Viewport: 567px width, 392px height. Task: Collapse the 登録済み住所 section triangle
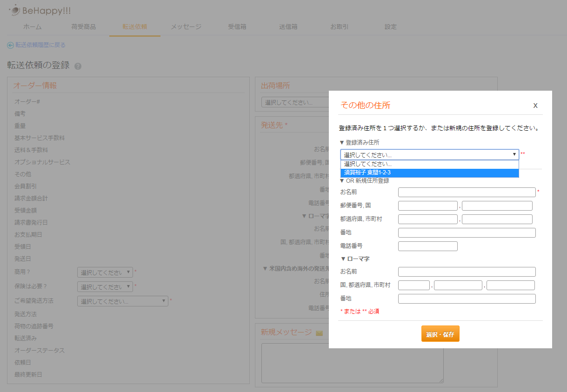[x=342, y=143]
